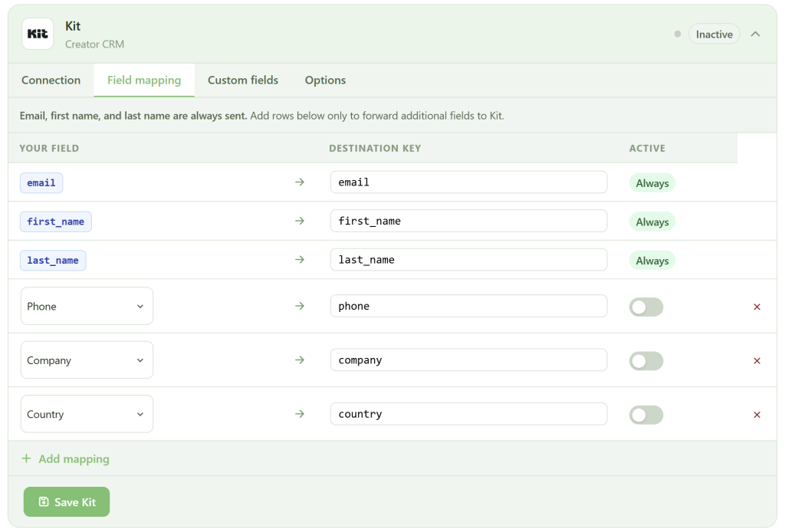This screenshot has width=785, height=532.
Task: Enable the Company mapping toggle
Action: click(x=645, y=361)
